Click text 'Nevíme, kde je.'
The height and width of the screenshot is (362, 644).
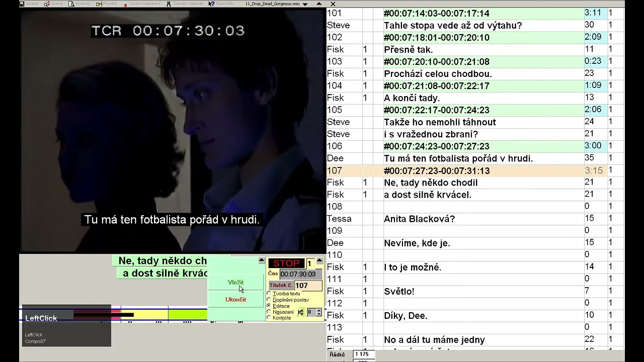(417, 243)
